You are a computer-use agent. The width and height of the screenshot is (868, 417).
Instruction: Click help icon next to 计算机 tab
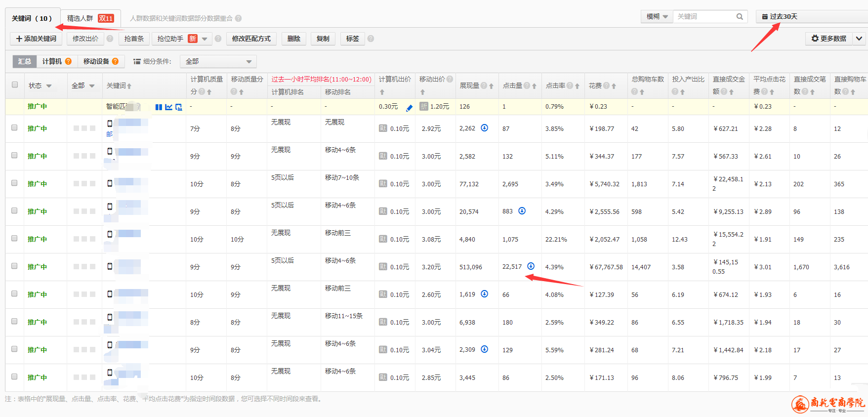[x=69, y=61]
